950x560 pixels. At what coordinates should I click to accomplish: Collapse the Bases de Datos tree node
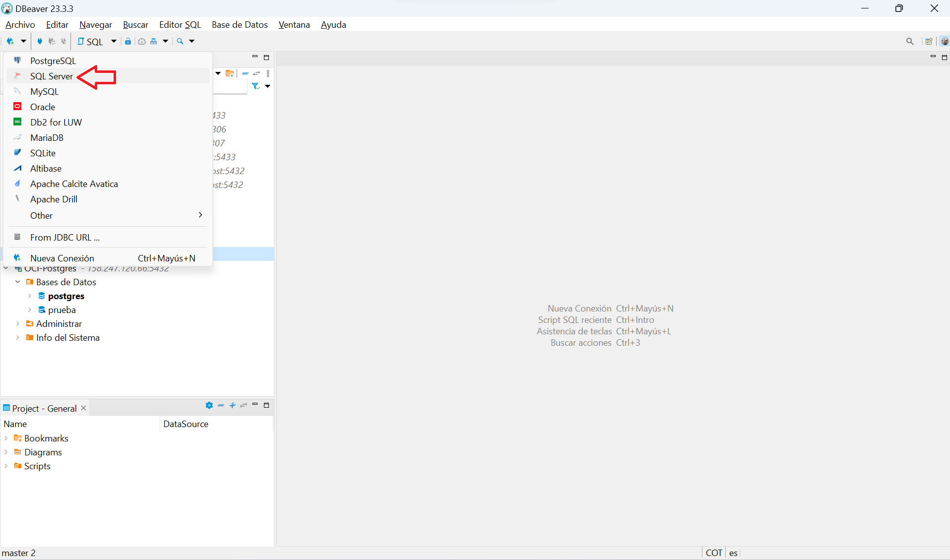click(x=17, y=282)
